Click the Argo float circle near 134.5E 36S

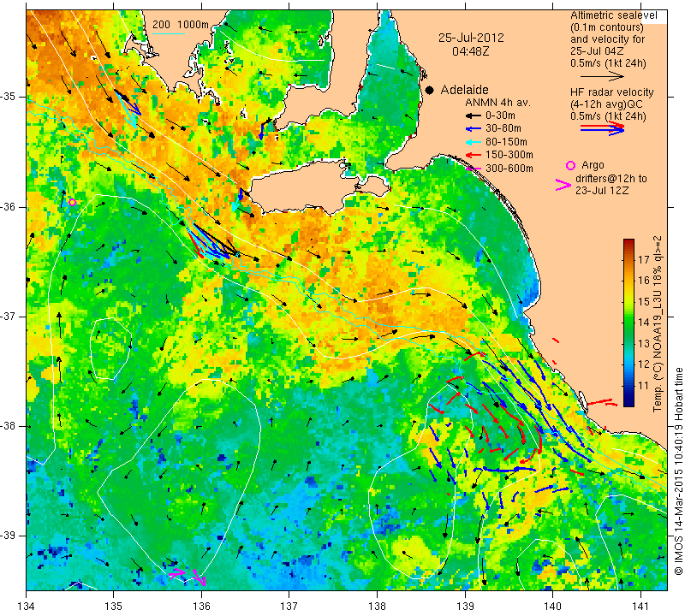coord(73,202)
